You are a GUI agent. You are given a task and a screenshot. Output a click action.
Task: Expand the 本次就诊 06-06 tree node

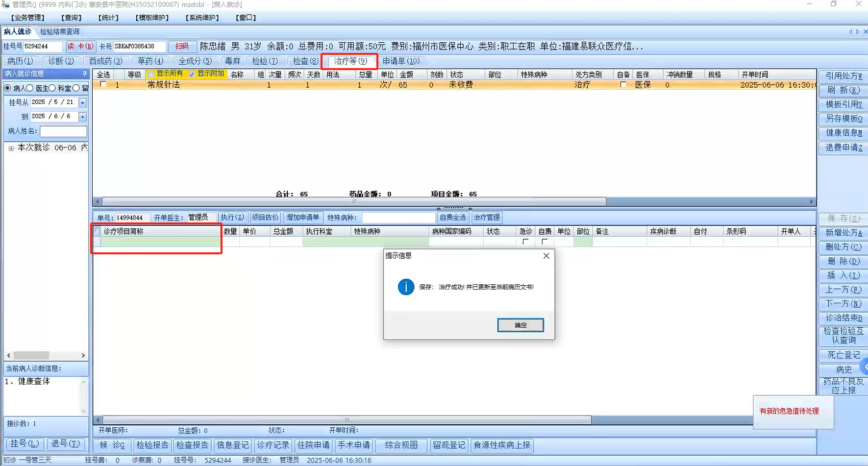[11, 148]
